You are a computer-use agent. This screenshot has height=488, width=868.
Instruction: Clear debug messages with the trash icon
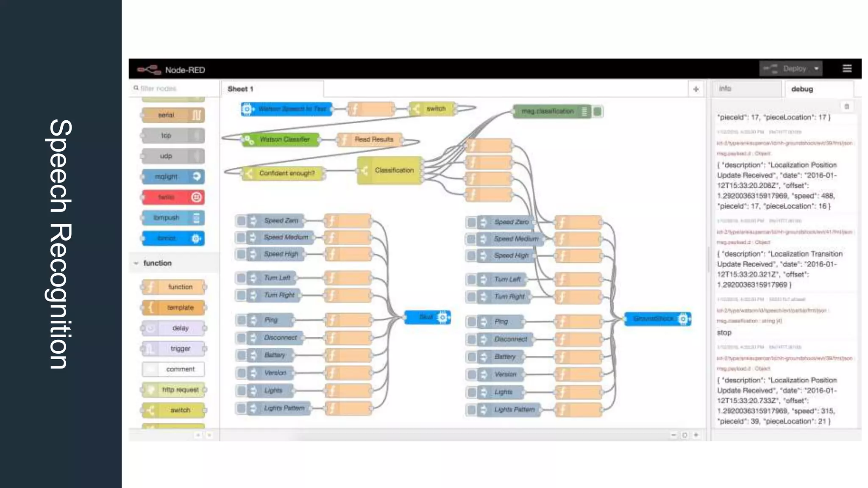click(x=846, y=107)
